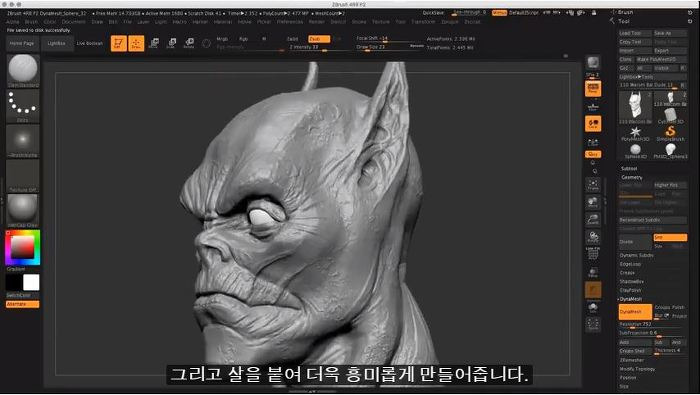Select the SimpleBrush tool icon
The width and height of the screenshot is (700, 395).
click(670, 133)
